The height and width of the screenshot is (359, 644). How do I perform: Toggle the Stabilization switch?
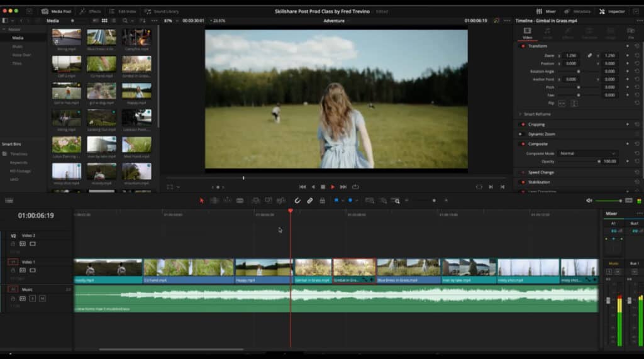pyautogui.click(x=523, y=182)
